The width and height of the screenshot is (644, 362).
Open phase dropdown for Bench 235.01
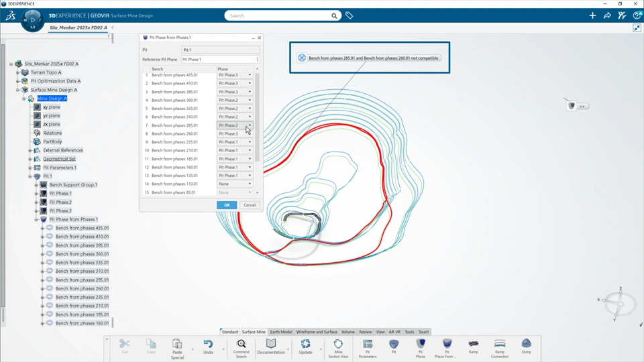pyautogui.click(x=250, y=142)
